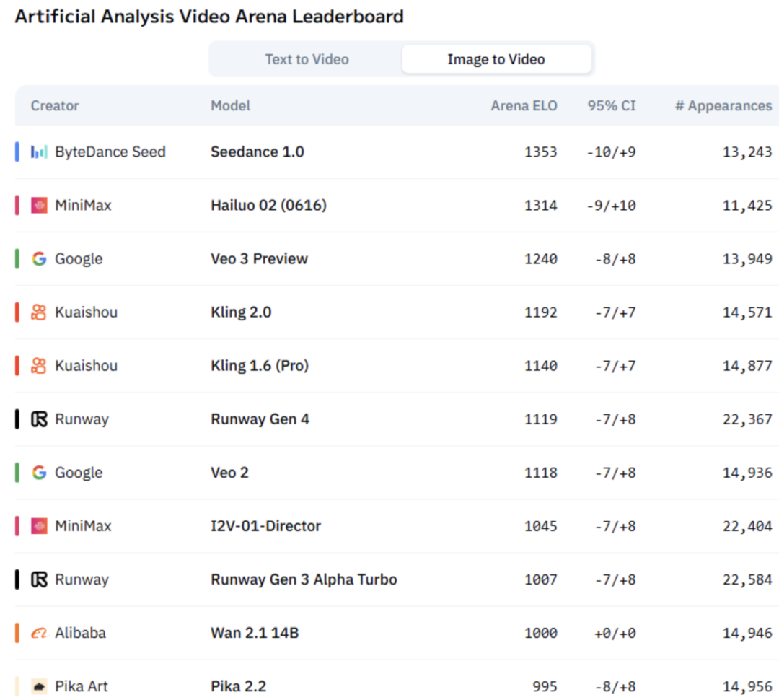Switch to the Text to Video tab
The height and width of the screenshot is (700, 779).
307,59
